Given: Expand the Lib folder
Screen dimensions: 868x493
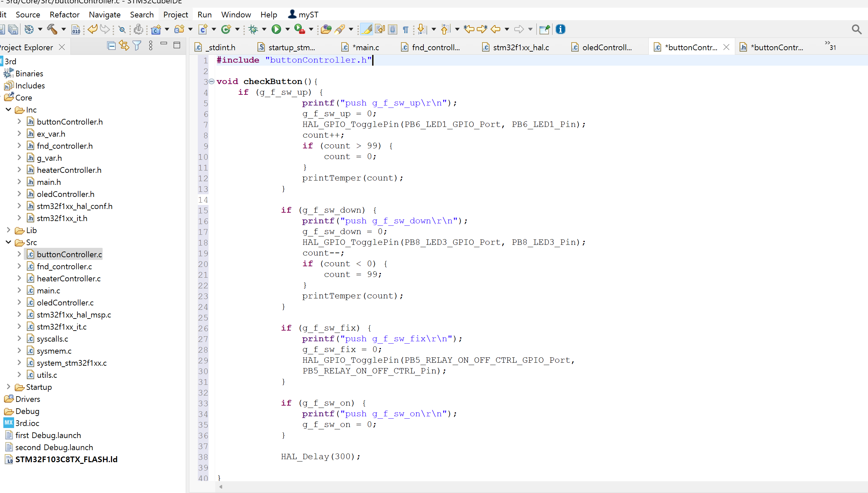Looking at the screenshot, I should tap(9, 230).
